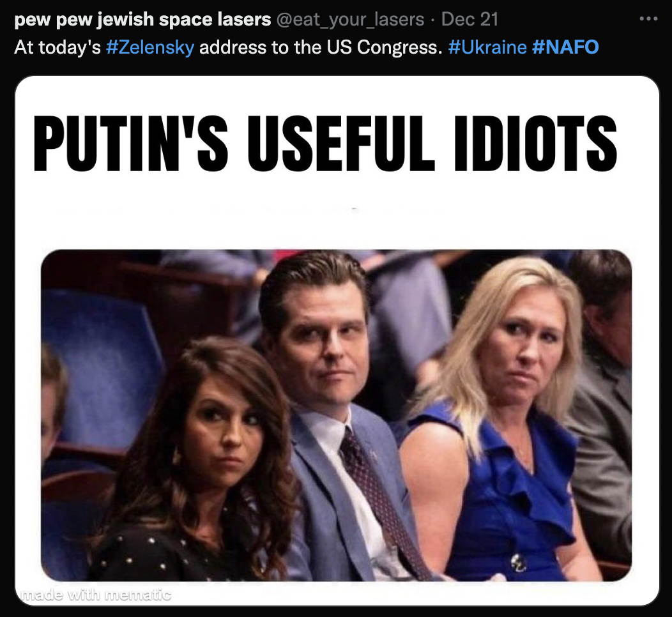Screen dimensions: 672x617
Task: Select the bold #NAFO hashtag
Action: pyautogui.click(x=565, y=47)
